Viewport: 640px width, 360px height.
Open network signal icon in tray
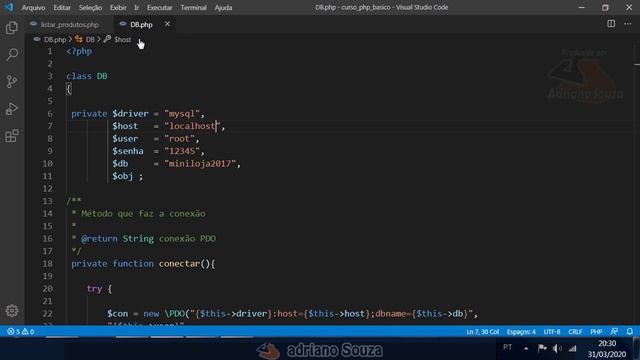click(573, 348)
